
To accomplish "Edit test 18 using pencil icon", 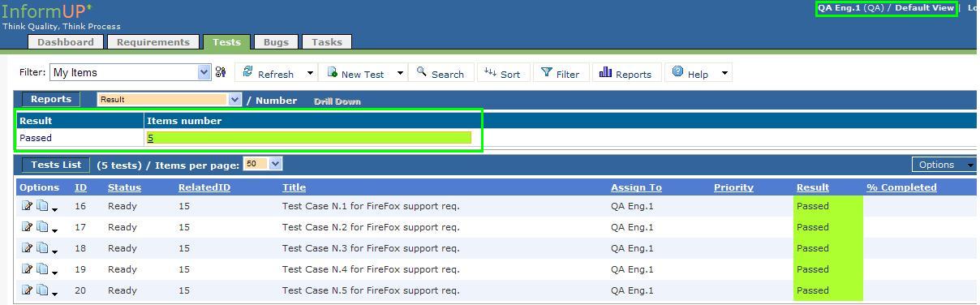I will pyautogui.click(x=27, y=248).
